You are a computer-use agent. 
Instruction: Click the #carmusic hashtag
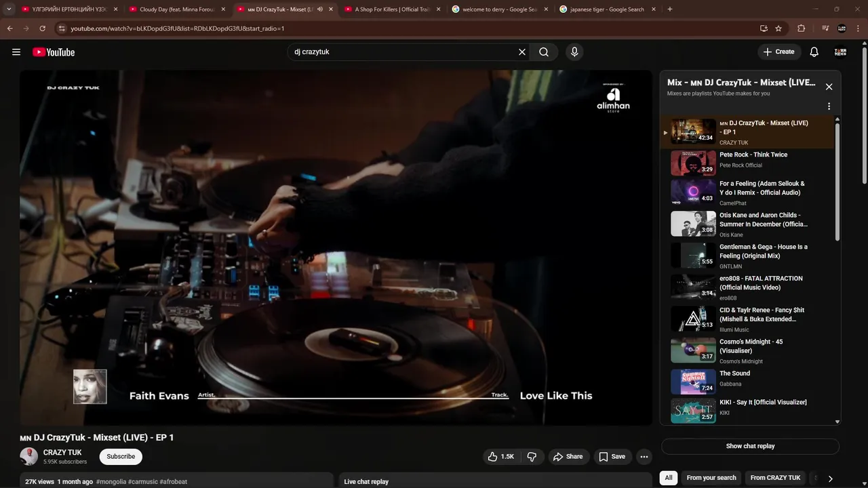(143, 482)
